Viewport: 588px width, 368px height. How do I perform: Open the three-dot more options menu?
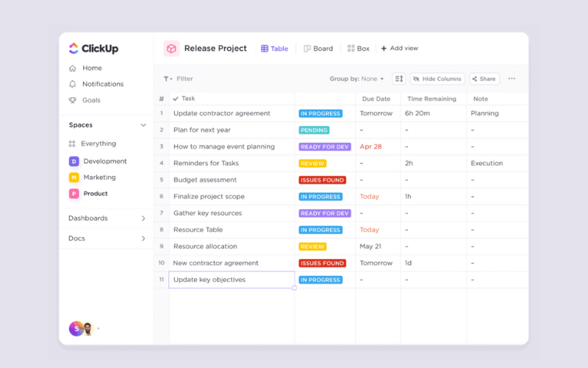(512, 79)
